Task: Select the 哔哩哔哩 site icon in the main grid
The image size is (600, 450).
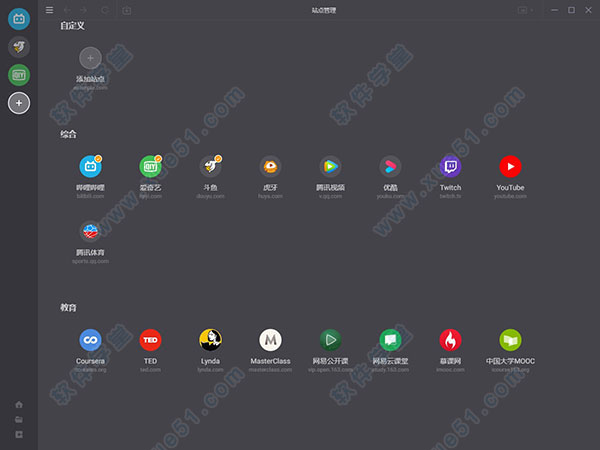Action: [90, 166]
